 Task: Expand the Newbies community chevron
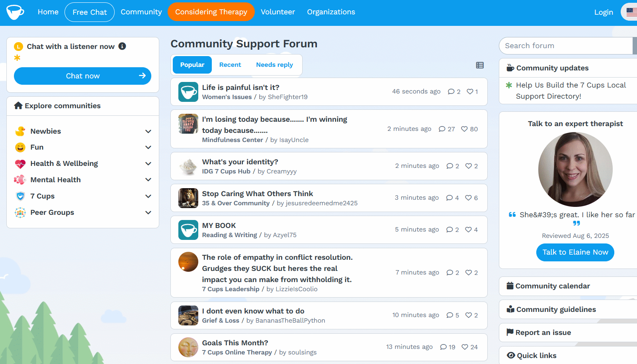[148, 131]
